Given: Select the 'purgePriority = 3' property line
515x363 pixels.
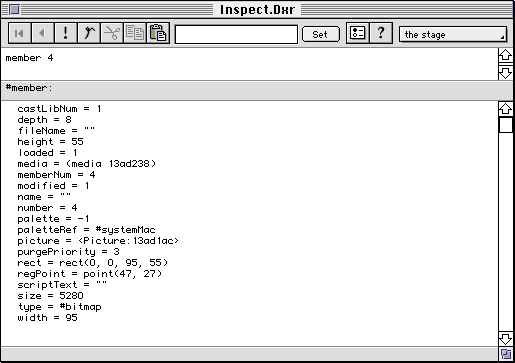Looking at the screenshot, I should pos(68,252).
